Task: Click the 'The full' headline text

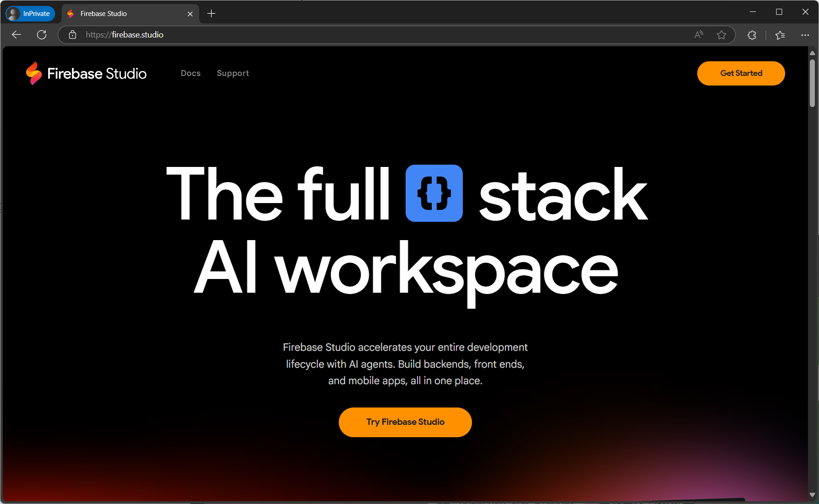Action: [x=278, y=193]
